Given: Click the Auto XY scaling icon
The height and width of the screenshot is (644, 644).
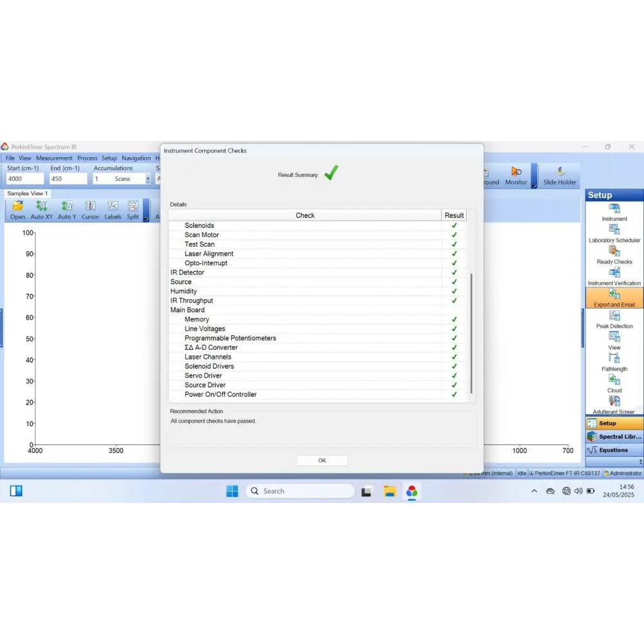Looking at the screenshot, I should (41, 211).
